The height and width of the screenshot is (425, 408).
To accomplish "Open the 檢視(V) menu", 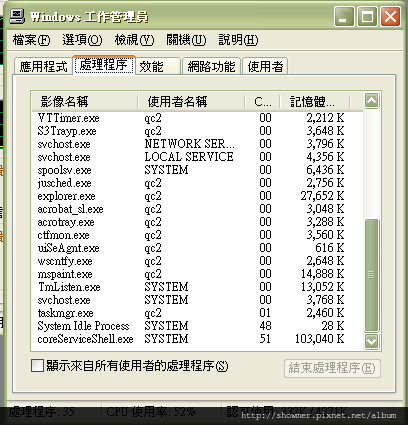I will [134, 40].
